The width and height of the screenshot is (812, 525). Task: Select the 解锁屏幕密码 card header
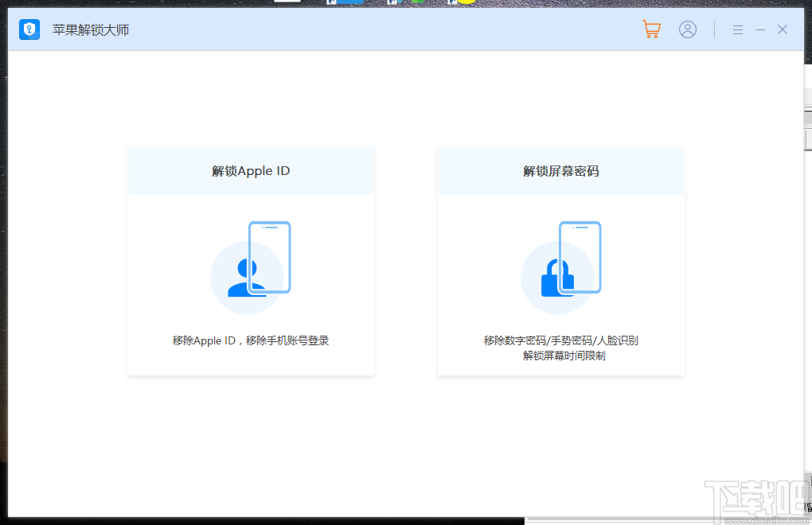click(x=561, y=171)
